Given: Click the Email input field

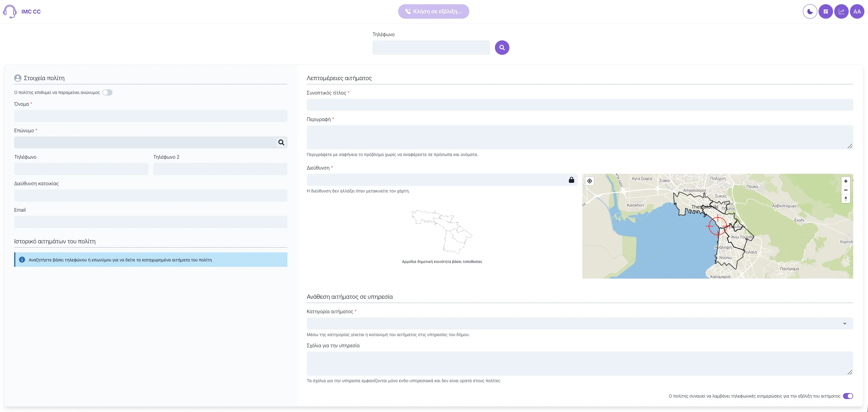Looking at the screenshot, I should coord(150,222).
